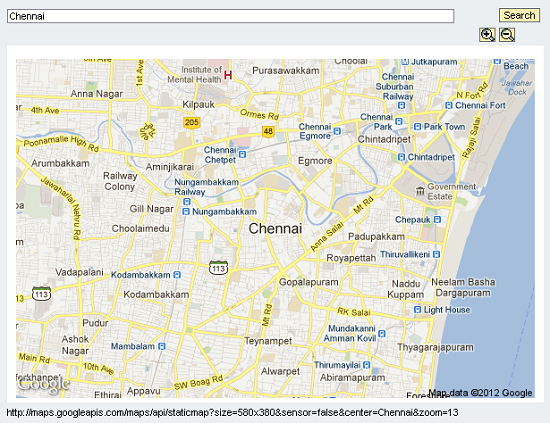
Task: Click the Search button
Action: point(519,15)
